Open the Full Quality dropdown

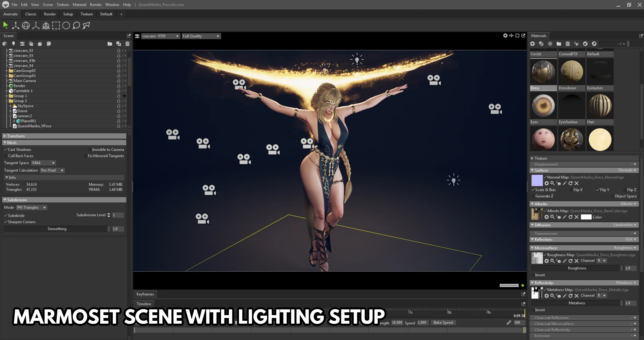(201, 36)
